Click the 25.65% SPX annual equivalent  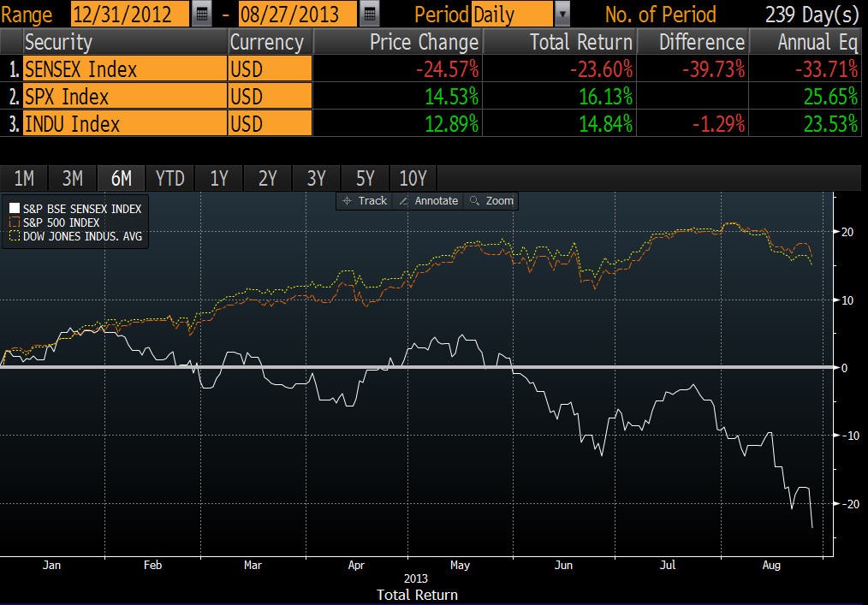[831, 97]
